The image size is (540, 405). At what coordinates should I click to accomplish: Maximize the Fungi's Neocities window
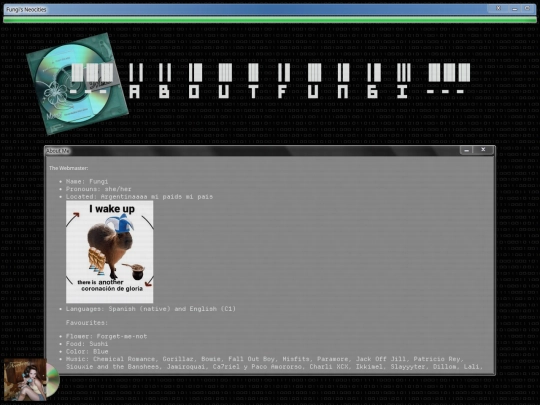pos(528,8)
